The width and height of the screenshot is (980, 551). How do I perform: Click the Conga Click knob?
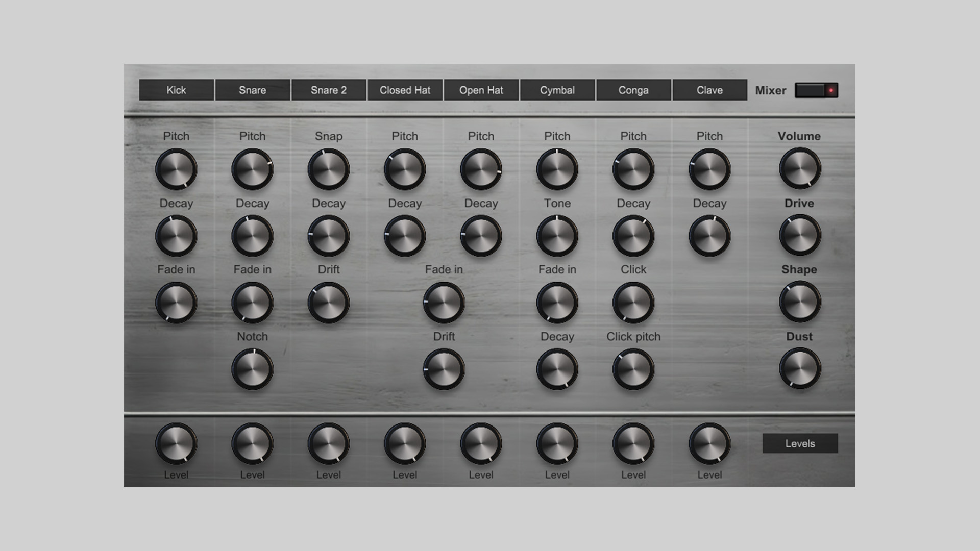[633, 303]
